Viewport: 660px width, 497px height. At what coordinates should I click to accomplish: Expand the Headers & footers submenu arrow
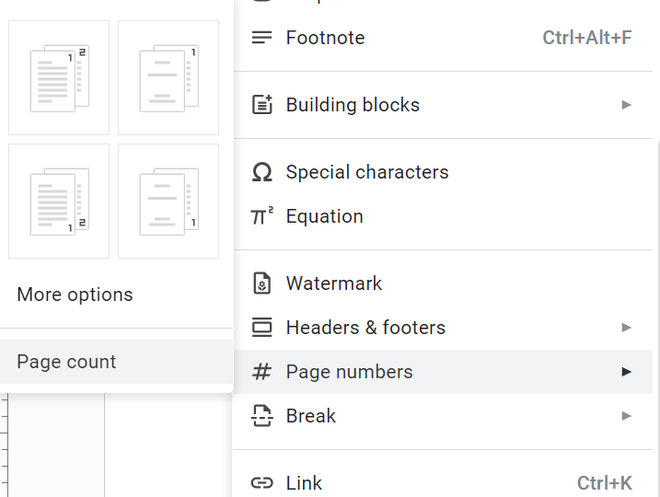pyautogui.click(x=626, y=327)
